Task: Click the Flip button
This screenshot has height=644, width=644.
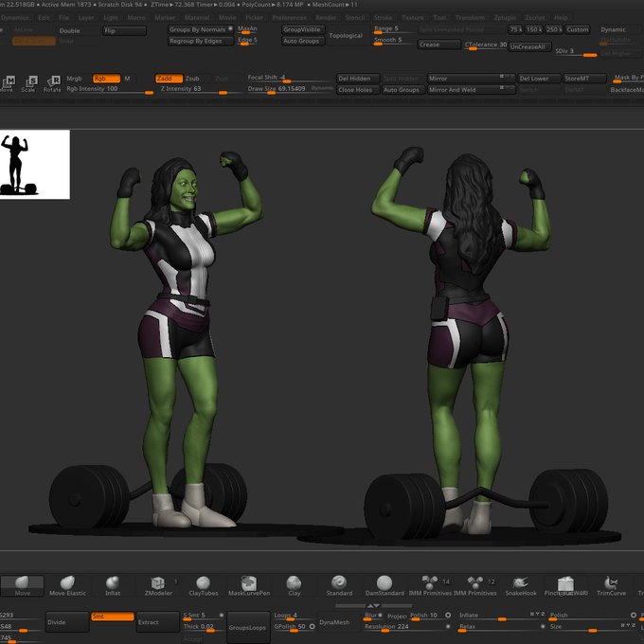Action: pyautogui.click(x=124, y=31)
